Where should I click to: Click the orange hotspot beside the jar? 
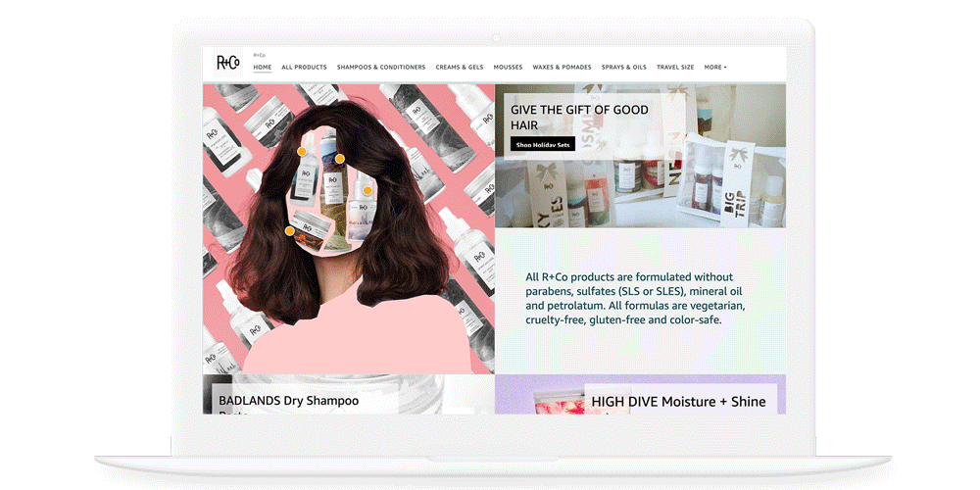click(289, 230)
